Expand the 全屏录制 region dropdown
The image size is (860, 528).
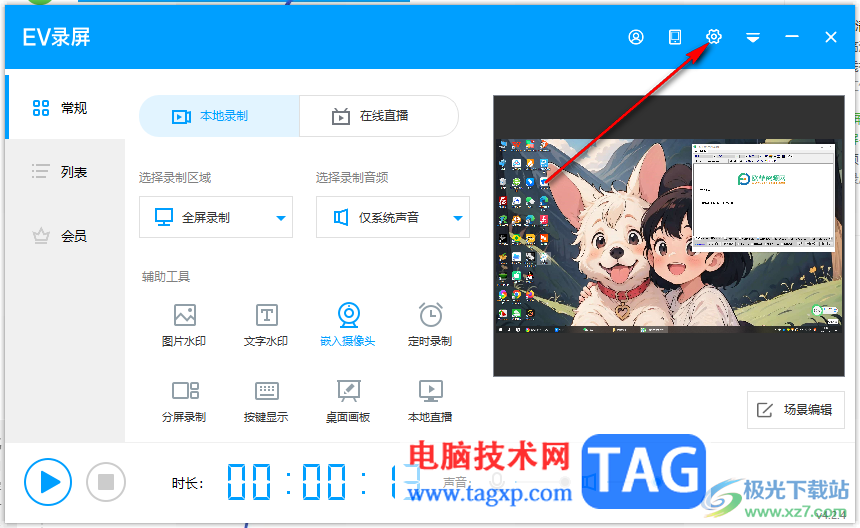coord(216,217)
